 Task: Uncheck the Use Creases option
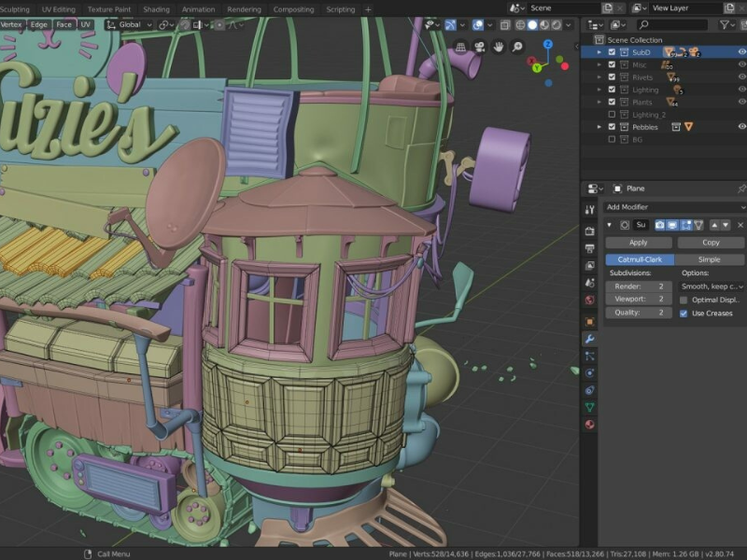click(x=684, y=314)
